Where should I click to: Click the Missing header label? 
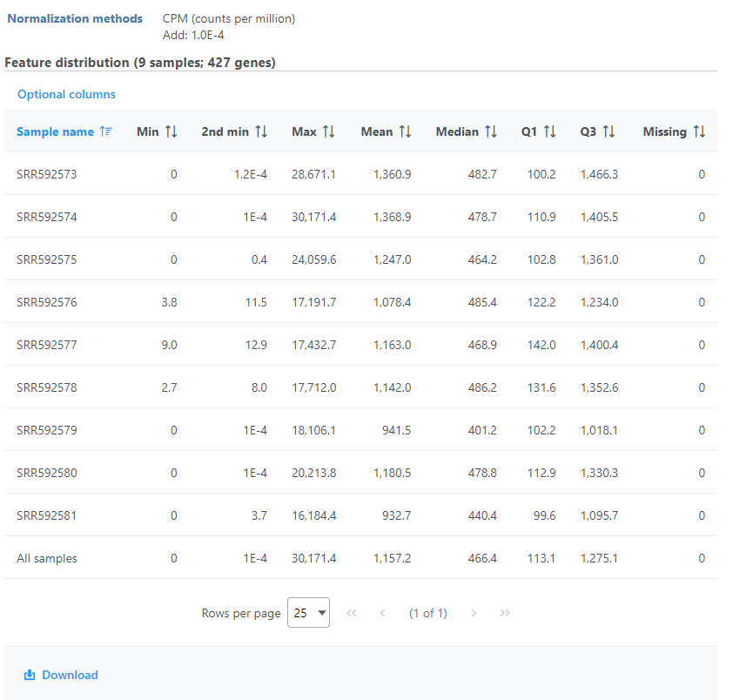(x=665, y=131)
